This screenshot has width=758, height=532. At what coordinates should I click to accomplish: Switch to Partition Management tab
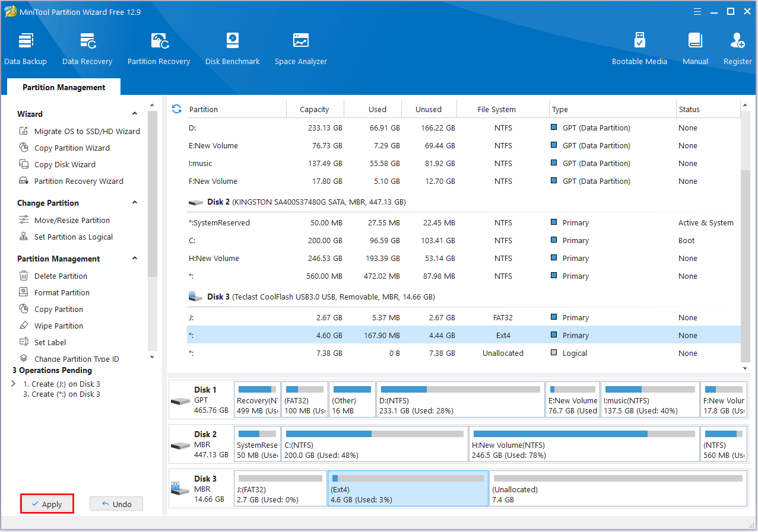(64, 87)
